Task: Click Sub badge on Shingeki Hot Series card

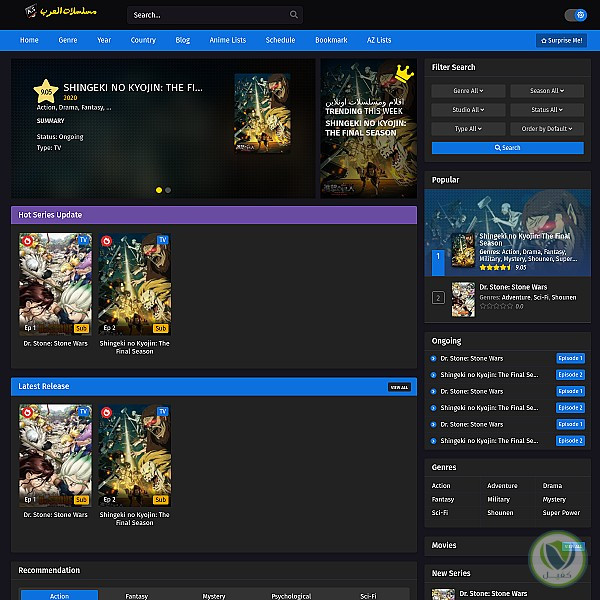Action: pyautogui.click(x=161, y=328)
